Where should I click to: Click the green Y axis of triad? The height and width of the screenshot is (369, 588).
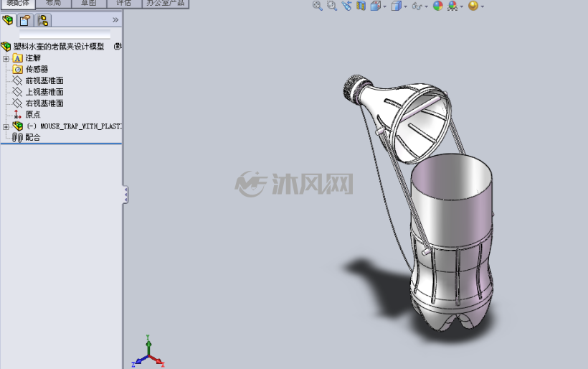[x=148, y=343]
